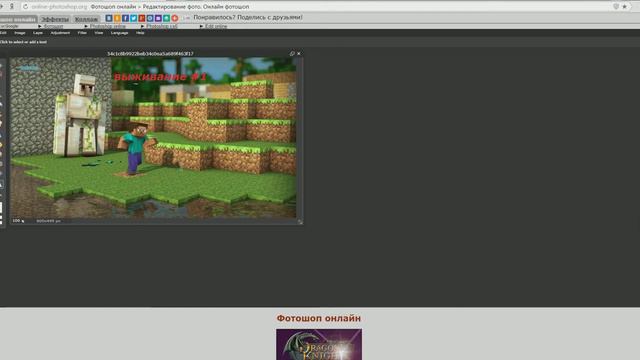Viewport: 640px width, 360px height.
Task: Follow the Edit online ad link
Action: (x=216, y=26)
